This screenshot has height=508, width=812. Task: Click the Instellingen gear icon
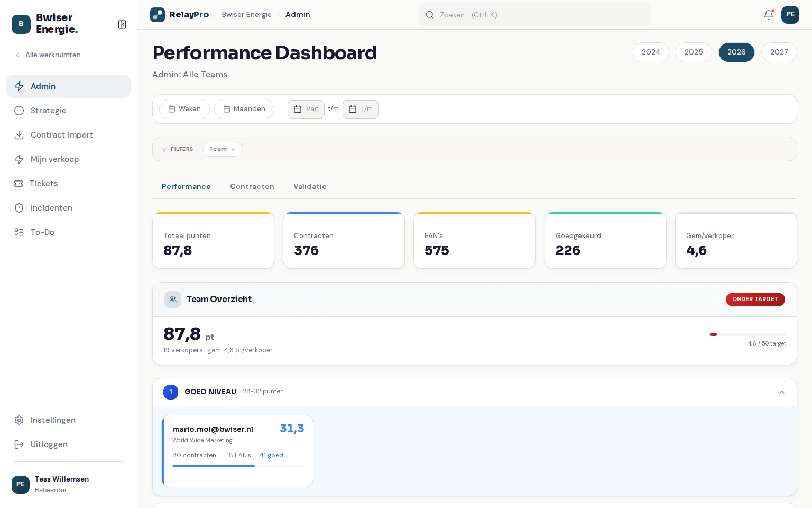pyautogui.click(x=19, y=420)
